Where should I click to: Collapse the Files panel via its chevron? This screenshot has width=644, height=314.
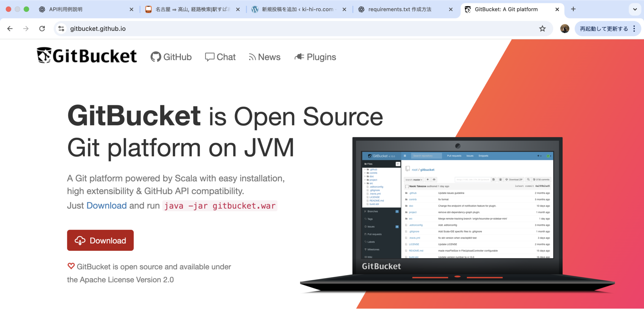pos(398,164)
